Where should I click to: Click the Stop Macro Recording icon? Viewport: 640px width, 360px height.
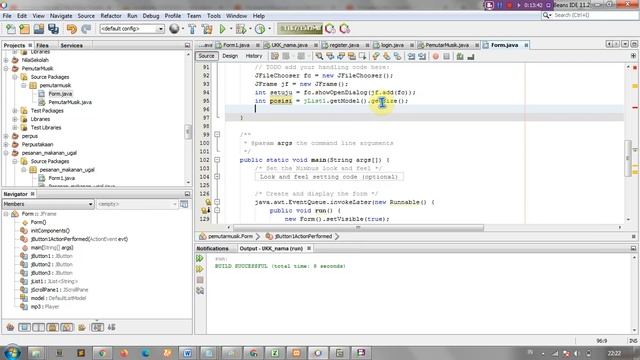pyautogui.click(x=447, y=56)
